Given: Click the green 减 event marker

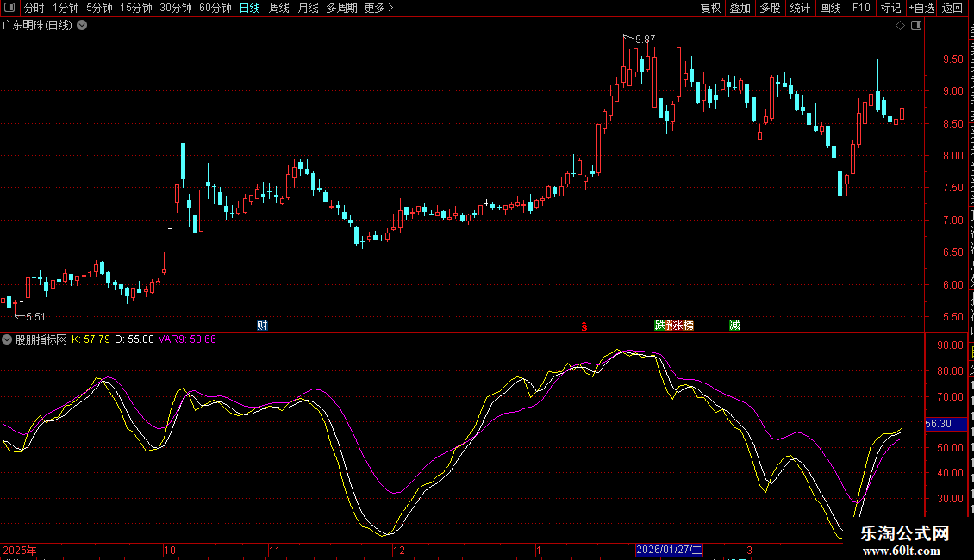Looking at the screenshot, I should click(x=734, y=326).
